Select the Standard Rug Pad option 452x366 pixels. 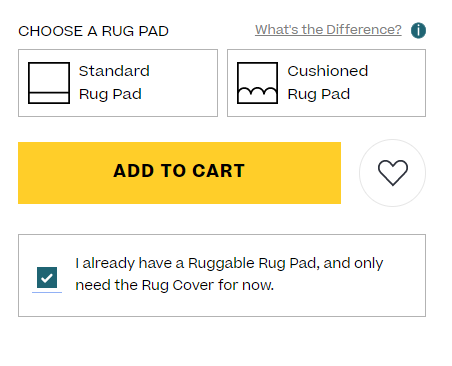click(x=118, y=83)
